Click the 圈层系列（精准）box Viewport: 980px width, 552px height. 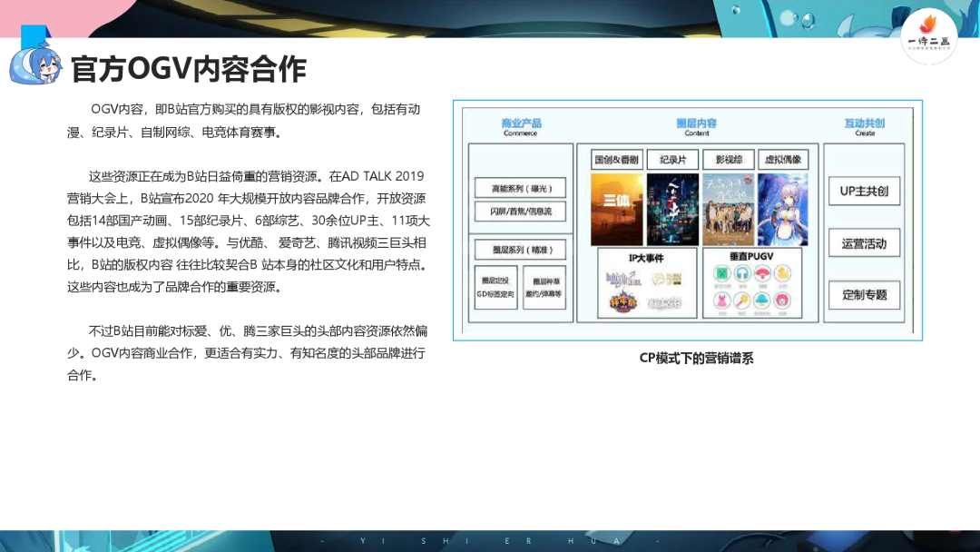pyautogui.click(x=521, y=250)
